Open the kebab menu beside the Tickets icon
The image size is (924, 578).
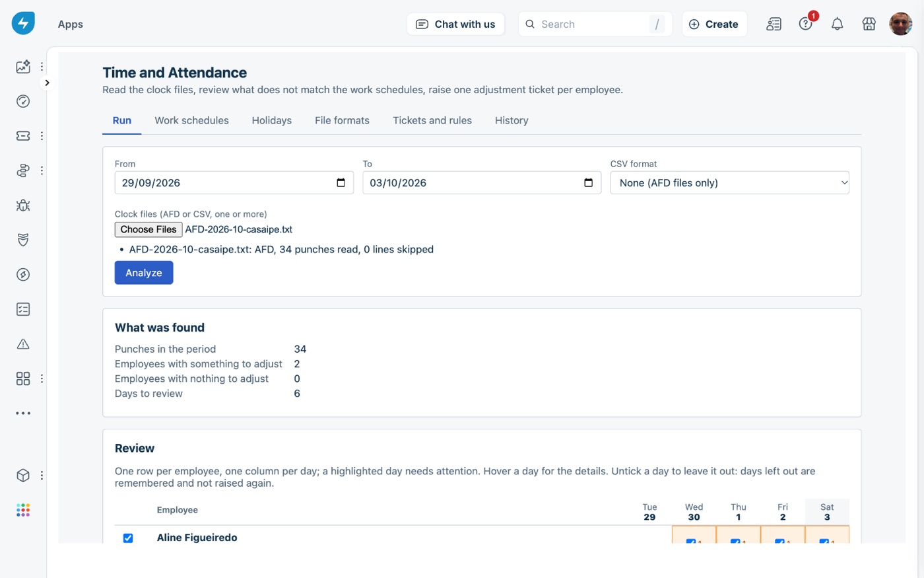click(42, 136)
